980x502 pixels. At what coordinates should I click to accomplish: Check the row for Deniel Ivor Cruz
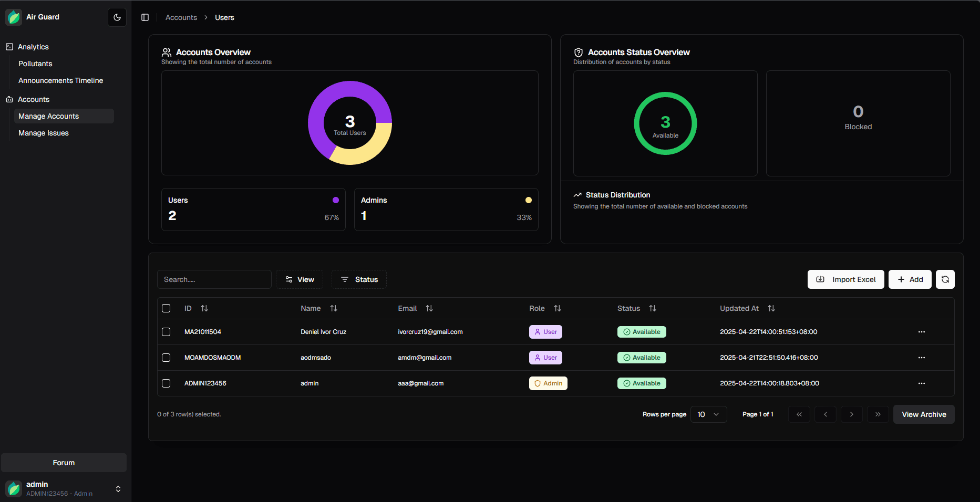pos(166,332)
